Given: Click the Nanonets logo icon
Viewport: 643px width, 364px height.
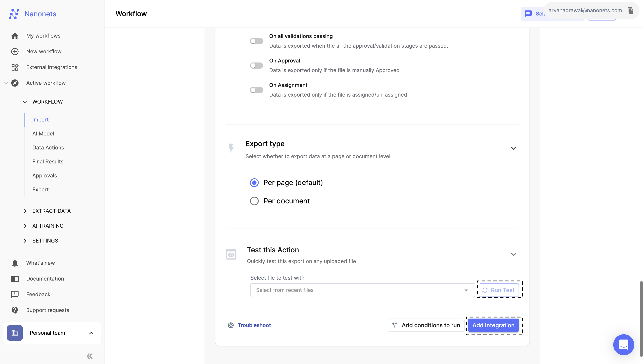Looking at the screenshot, I should pyautogui.click(x=14, y=14).
